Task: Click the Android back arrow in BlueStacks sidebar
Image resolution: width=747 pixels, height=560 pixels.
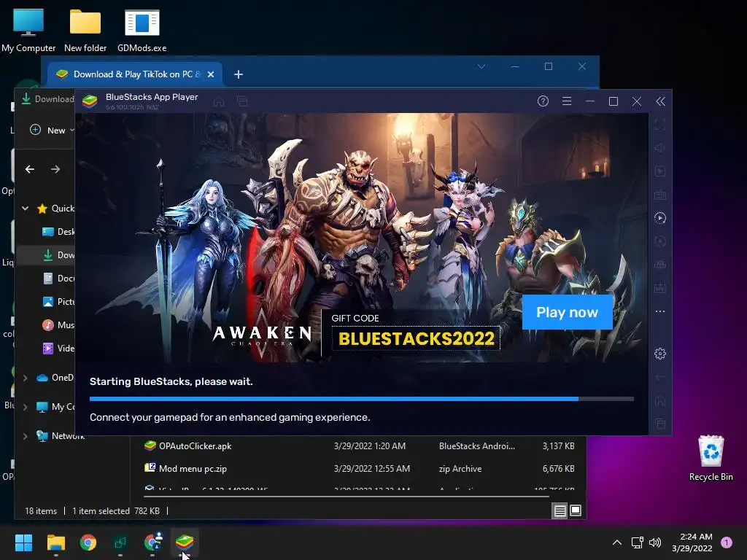Action: pos(659,377)
